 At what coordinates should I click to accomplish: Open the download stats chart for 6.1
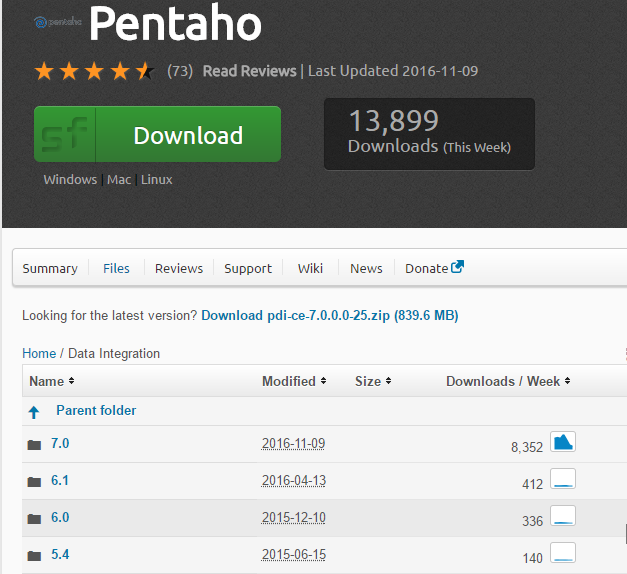pyautogui.click(x=563, y=478)
